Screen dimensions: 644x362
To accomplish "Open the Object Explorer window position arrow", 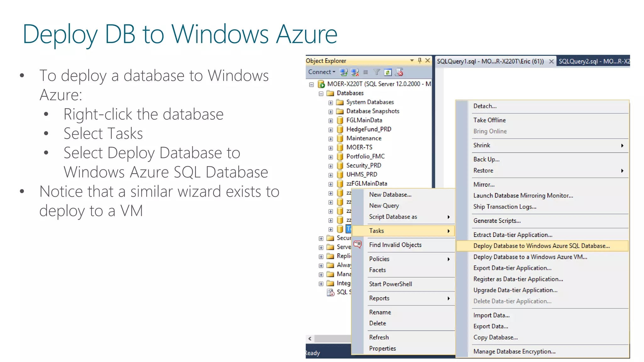I will pyautogui.click(x=412, y=60).
